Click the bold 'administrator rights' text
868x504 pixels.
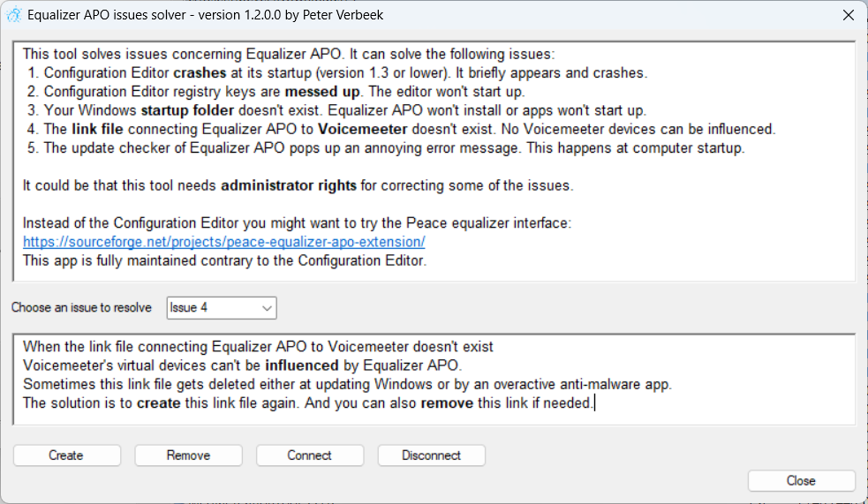(x=289, y=185)
